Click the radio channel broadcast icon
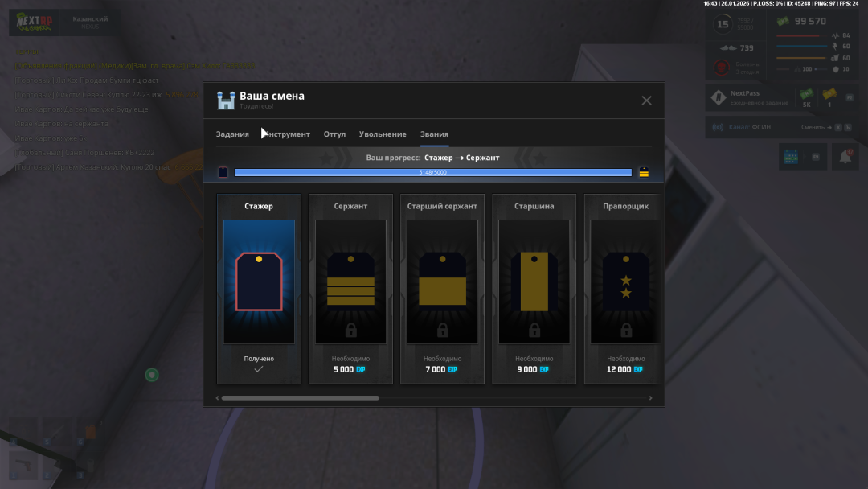868x489 pixels. coord(718,127)
